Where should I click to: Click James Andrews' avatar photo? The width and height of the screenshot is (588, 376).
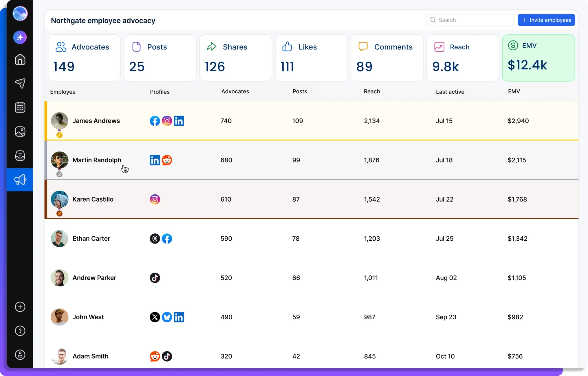coord(60,121)
